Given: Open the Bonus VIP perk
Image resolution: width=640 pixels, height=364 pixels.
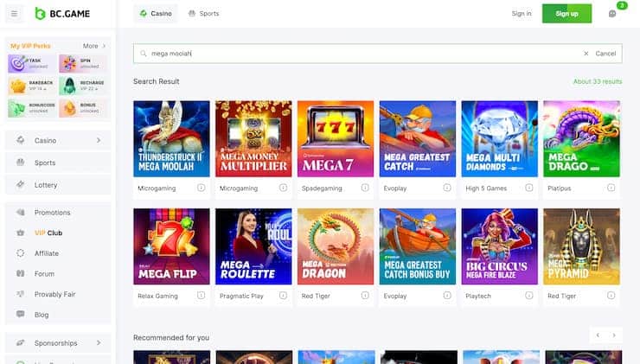Looking at the screenshot, I should coord(83,108).
